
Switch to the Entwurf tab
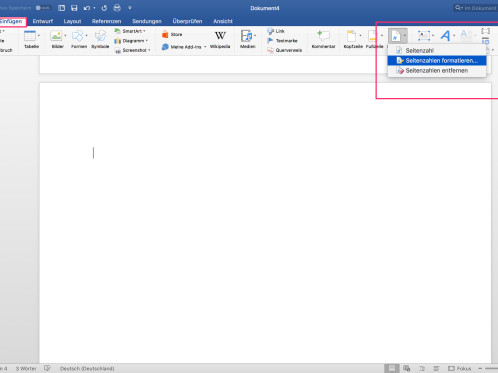[43, 21]
